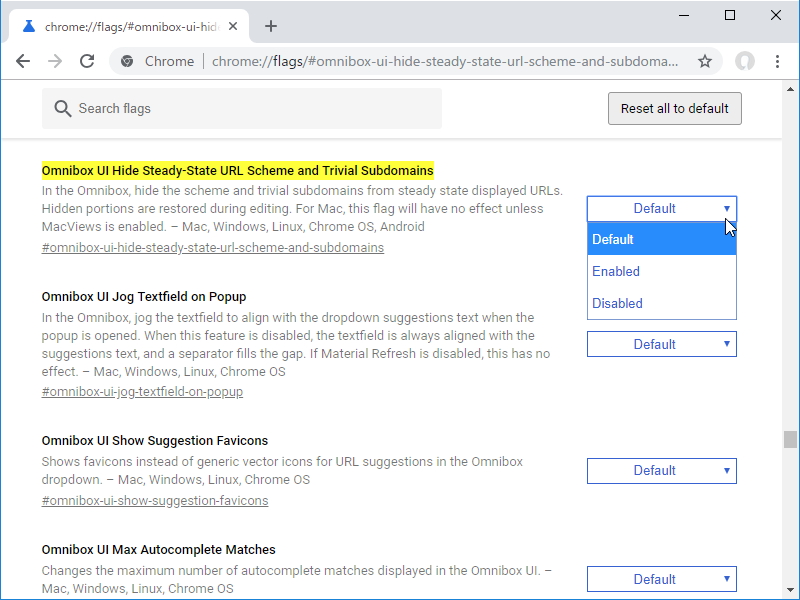Screen dimensions: 800x600
Task: Open Jog Textfield on Popup dropdown
Action: coord(661,344)
